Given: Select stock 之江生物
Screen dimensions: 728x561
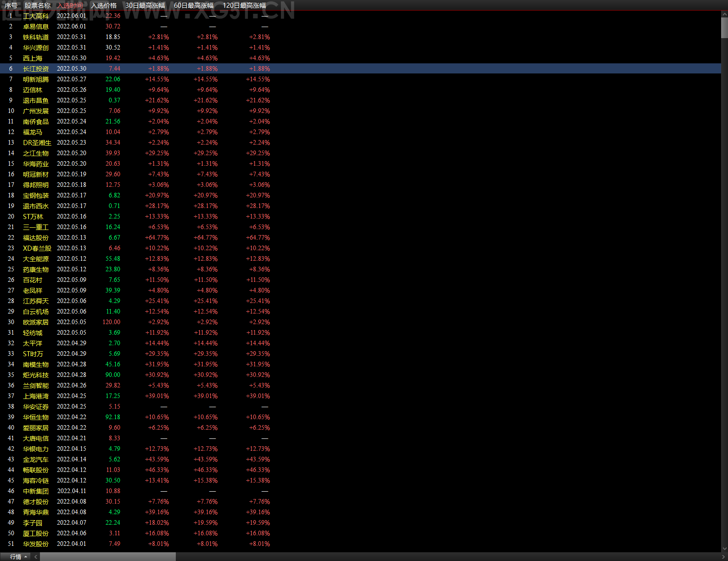Looking at the screenshot, I should point(36,153).
